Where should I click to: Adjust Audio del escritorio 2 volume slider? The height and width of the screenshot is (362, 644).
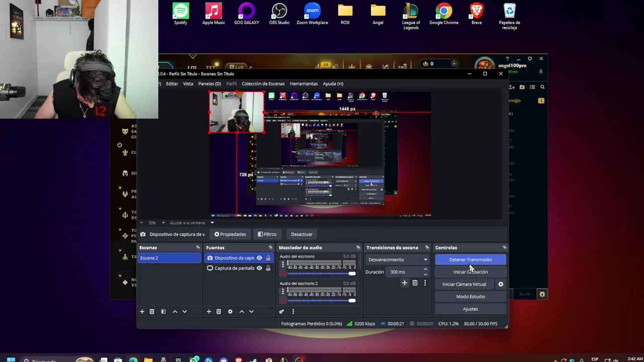[x=321, y=301]
